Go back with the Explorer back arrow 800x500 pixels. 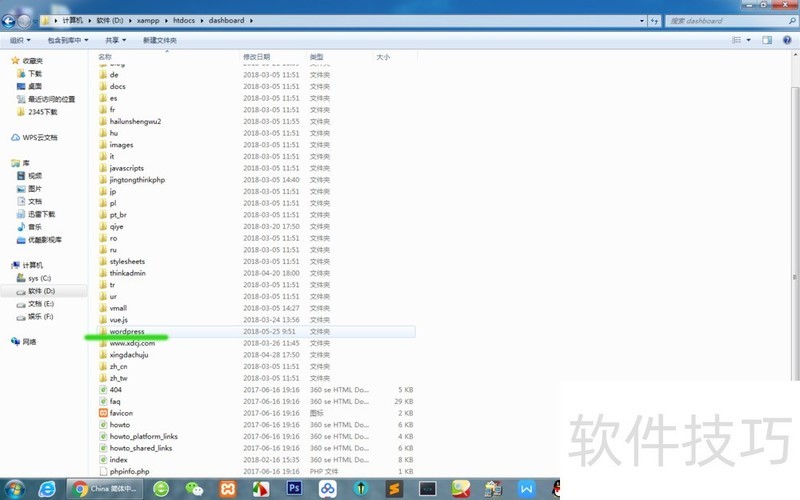click(x=8, y=21)
